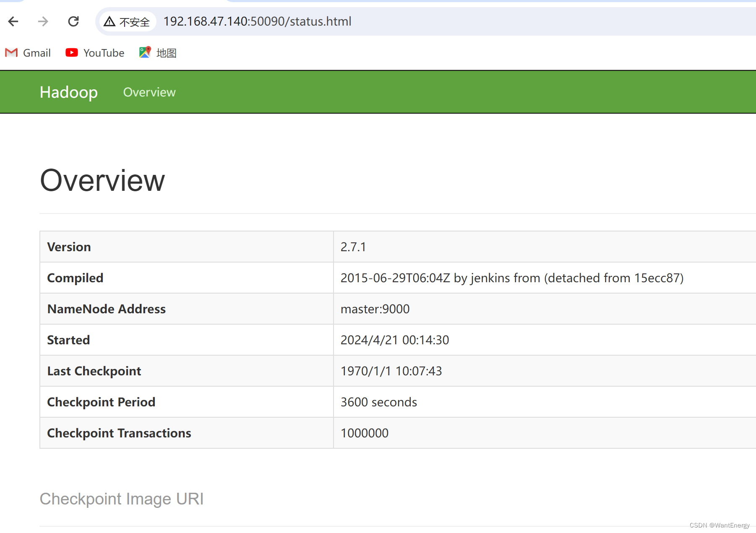Image resolution: width=756 pixels, height=533 pixels.
Task: Click the Google Maps pin icon
Action: click(x=145, y=52)
